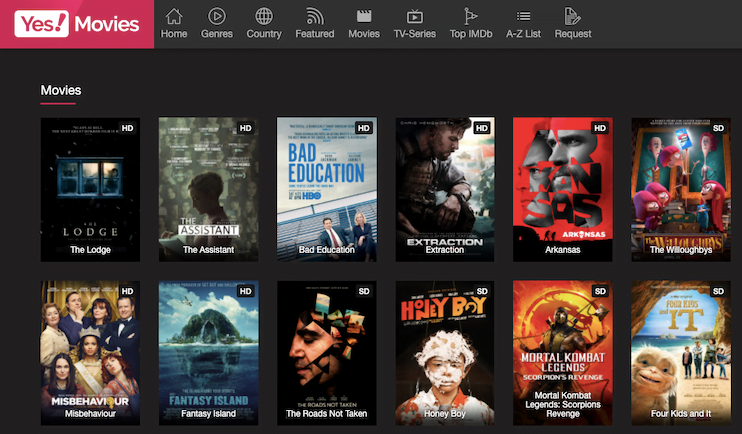Open the Fantasy Island movie poster
This screenshot has width=742, height=434.
[x=208, y=353]
